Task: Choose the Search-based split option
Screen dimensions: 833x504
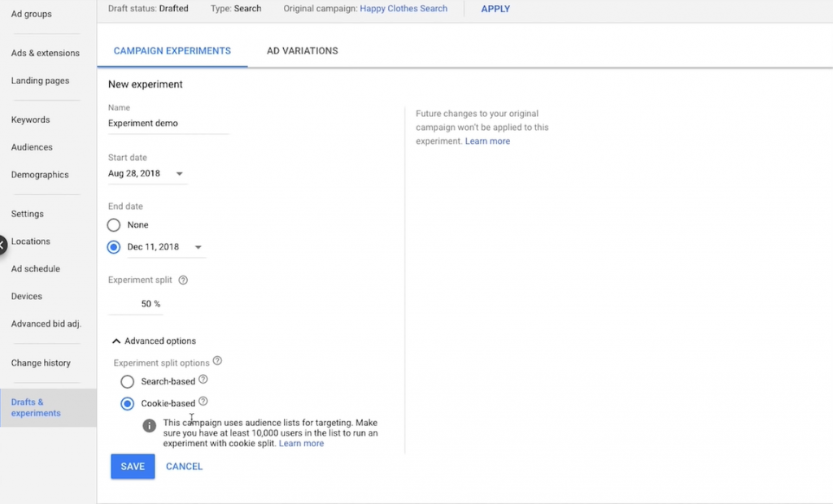Action: (x=128, y=381)
